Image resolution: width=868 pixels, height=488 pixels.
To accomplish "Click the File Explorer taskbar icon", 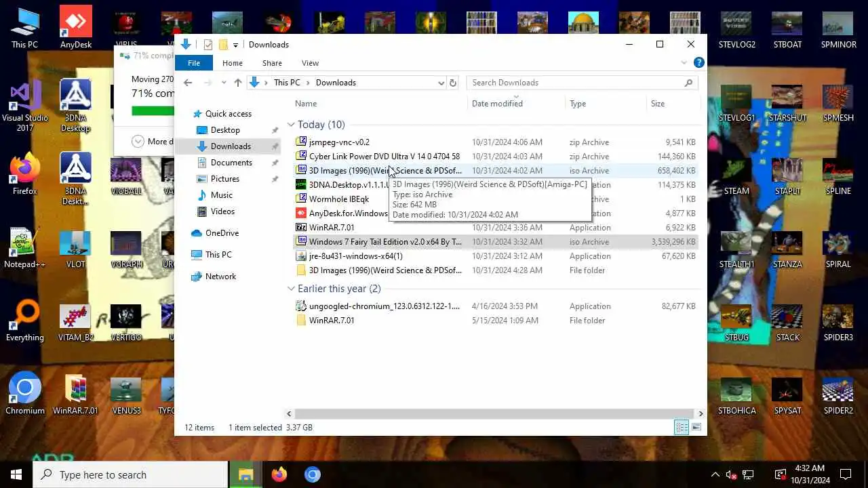I will pos(244,474).
